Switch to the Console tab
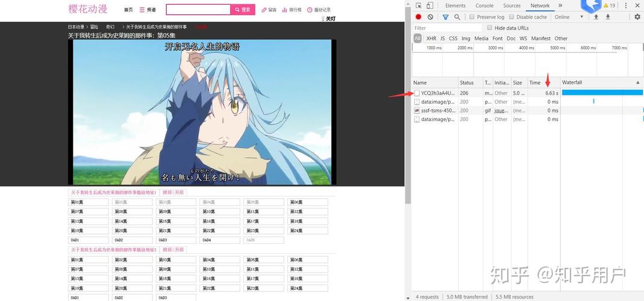Image resolution: width=644 pixels, height=301 pixels. click(484, 5)
